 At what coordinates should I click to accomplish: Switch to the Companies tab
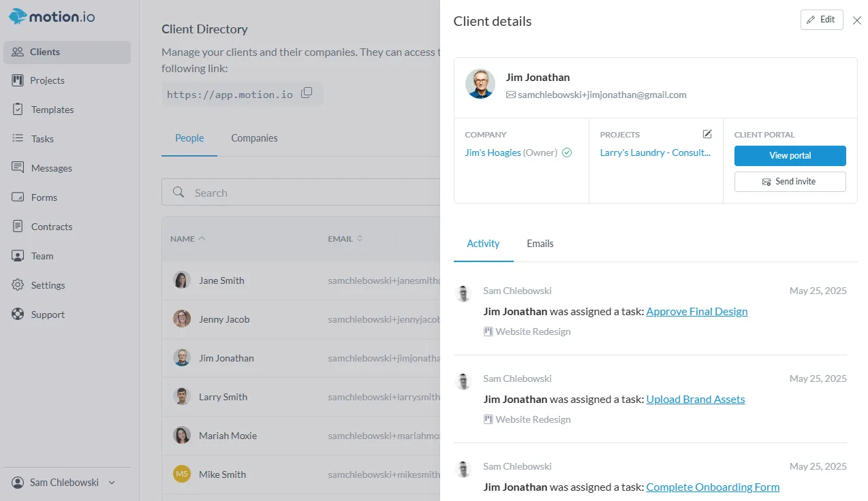[254, 138]
